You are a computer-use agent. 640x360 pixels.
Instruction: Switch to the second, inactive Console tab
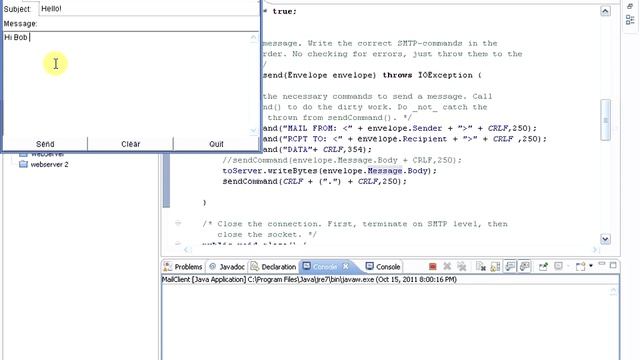pyautogui.click(x=383, y=267)
